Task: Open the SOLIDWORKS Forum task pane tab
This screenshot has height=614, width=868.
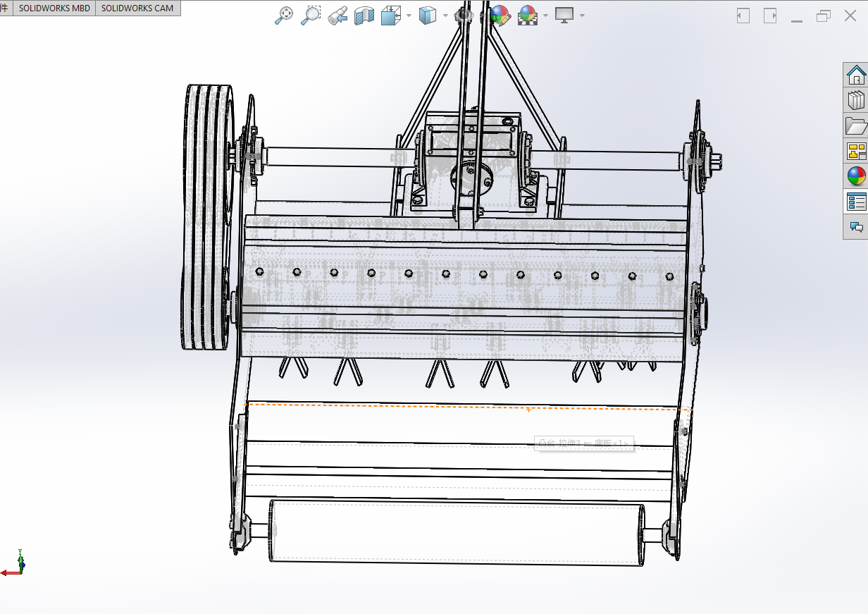Action: coord(856,227)
